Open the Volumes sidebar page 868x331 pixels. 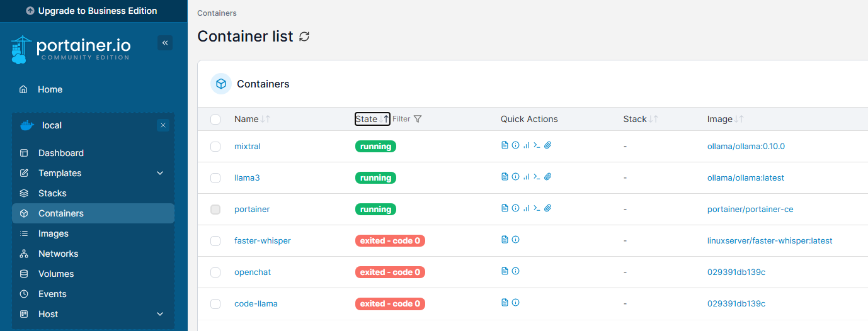pyautogui.click(x=56, y=274)
